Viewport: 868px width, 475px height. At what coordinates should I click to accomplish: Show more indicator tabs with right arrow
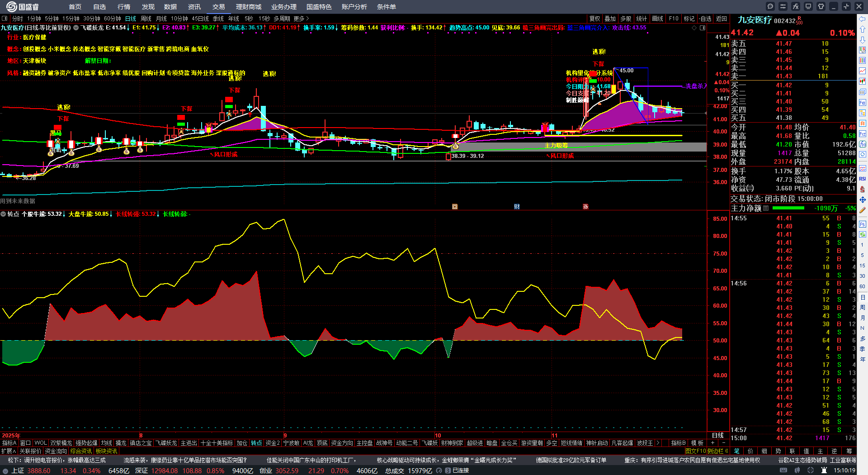pyautogui.click(x=657, y=443)
